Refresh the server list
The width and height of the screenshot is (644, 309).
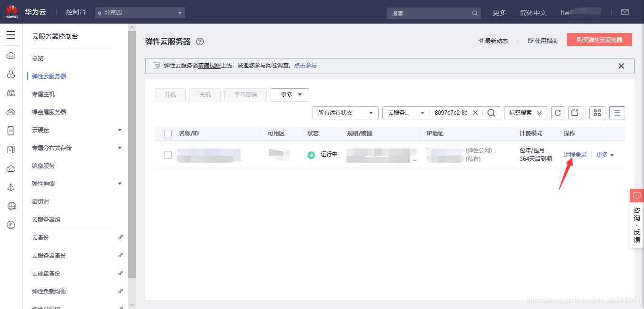tap(558, 113)
